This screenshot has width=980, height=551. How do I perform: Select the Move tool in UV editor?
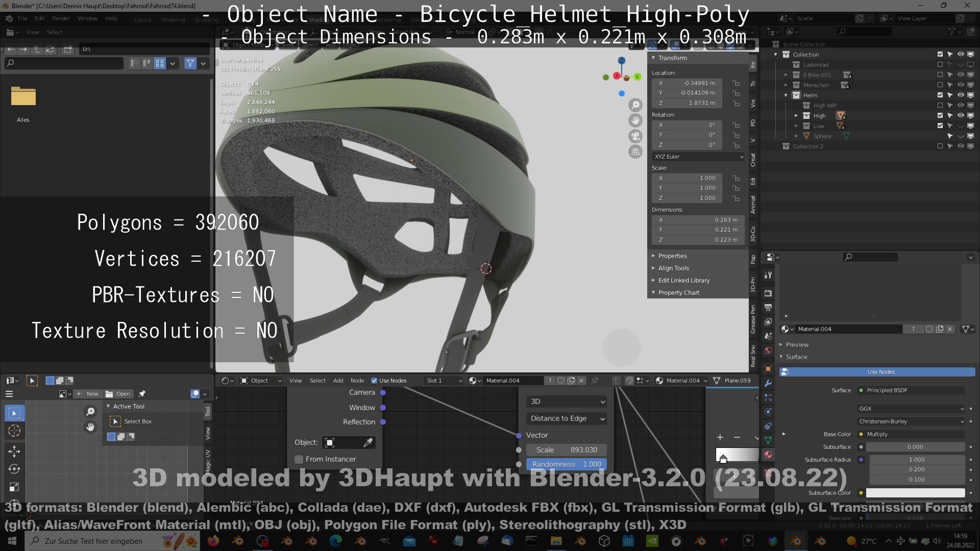point(14,451)
